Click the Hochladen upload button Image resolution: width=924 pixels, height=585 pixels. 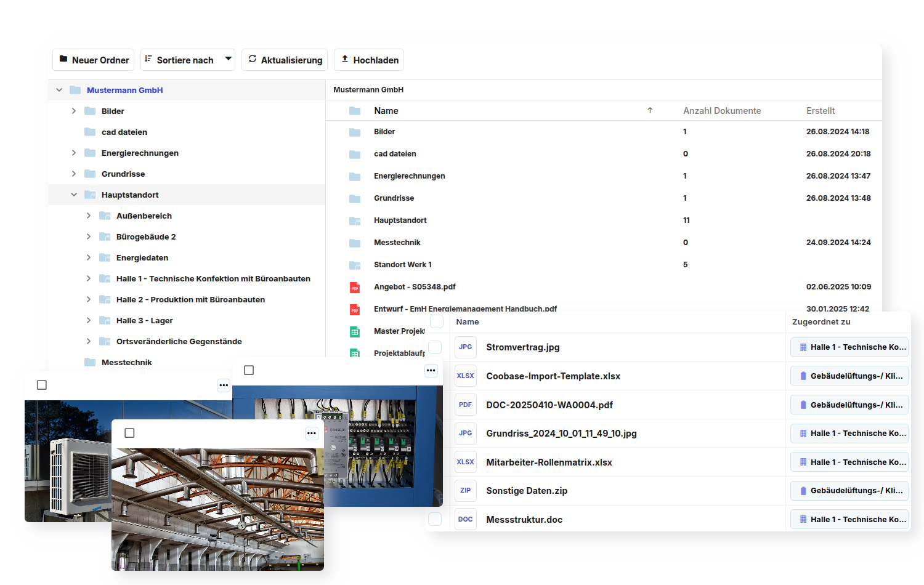tap(369, 60)
